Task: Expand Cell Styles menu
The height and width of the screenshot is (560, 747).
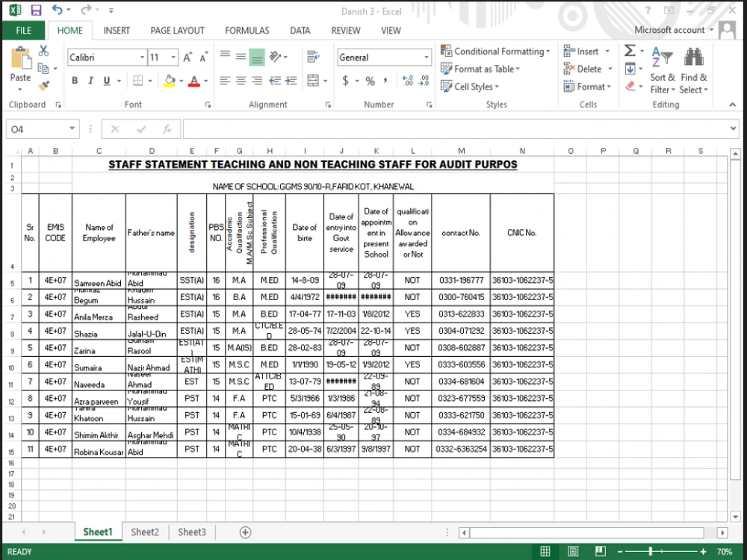Action: pyautogui.click(x=470, y=86)
